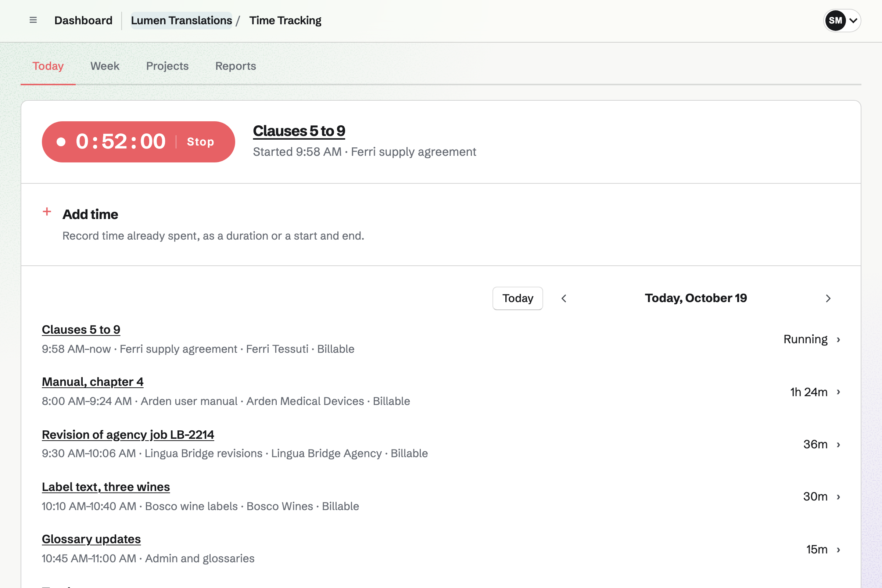
Task: Open Revision of agency job LB-2214
Action: pos(128,434)
